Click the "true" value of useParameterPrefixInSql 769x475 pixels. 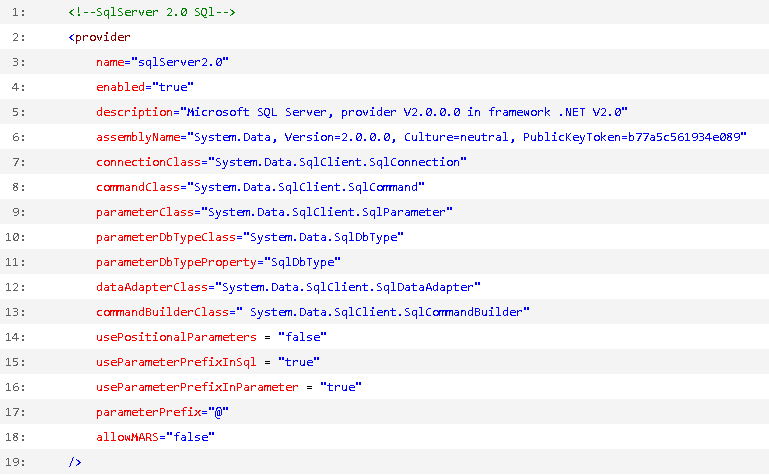299,362
